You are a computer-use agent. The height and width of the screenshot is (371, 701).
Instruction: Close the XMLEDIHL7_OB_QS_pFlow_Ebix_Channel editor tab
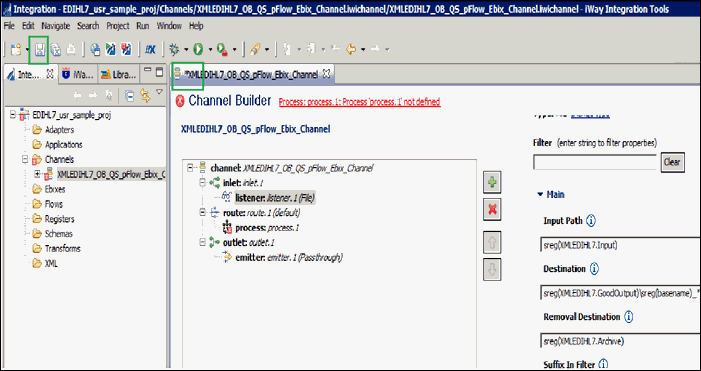click(326, 74)
